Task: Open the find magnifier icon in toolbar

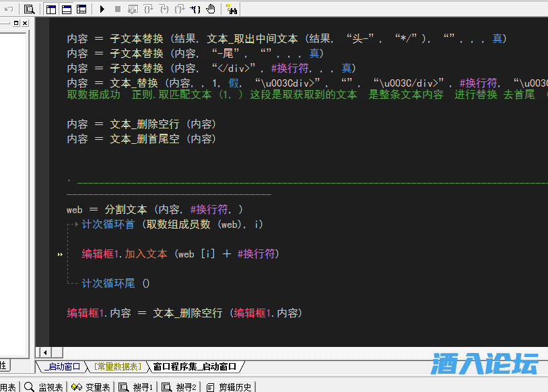Action: [x=29, y=9]
